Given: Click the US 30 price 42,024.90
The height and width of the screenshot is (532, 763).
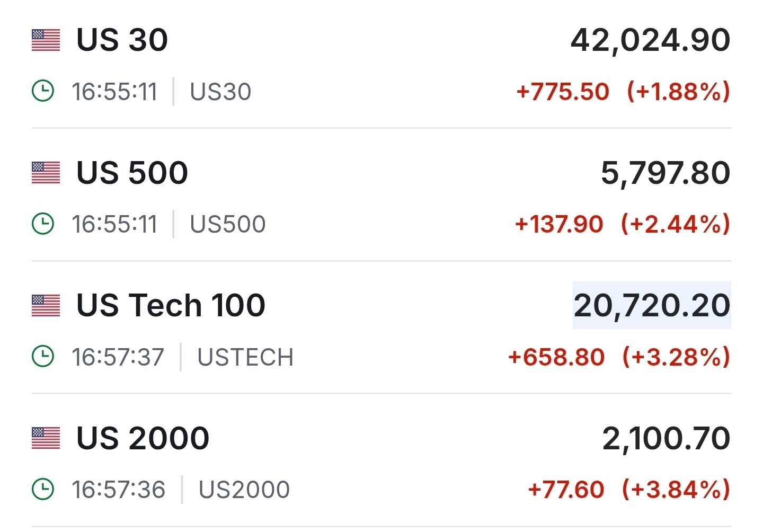Looking at the screenshot, I should point(650,40).
